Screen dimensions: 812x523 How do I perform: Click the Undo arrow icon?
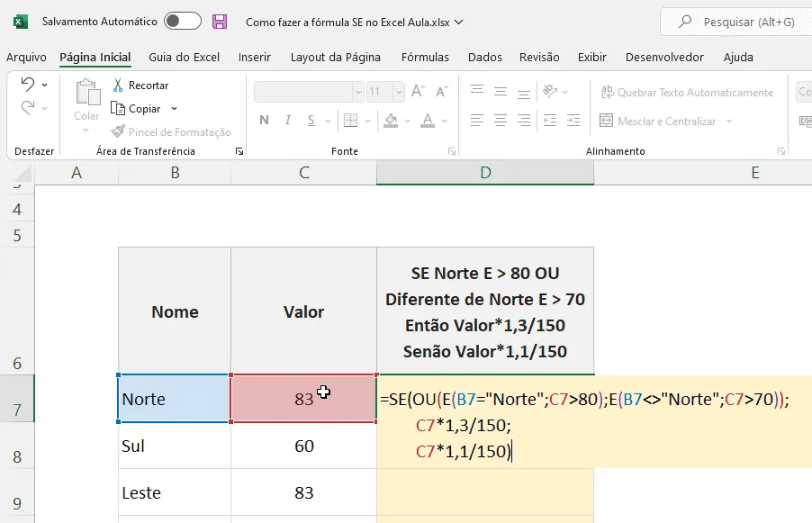[28, 84]
